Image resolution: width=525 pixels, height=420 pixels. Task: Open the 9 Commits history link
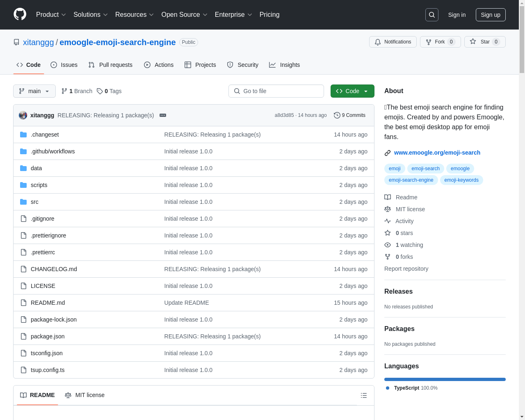[x=349, y=115]
